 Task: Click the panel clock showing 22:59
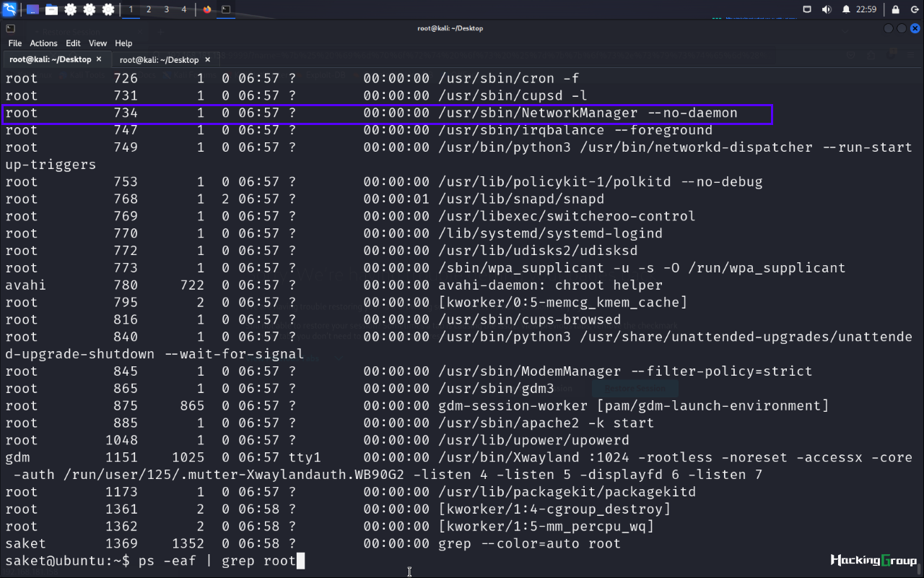tap(866, 9)
